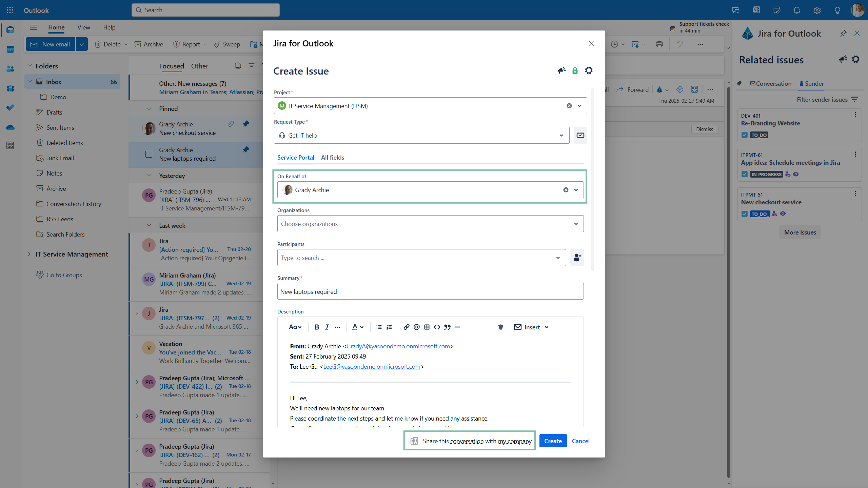
Task: Insert a link in the description
Action: coord(406,327)
